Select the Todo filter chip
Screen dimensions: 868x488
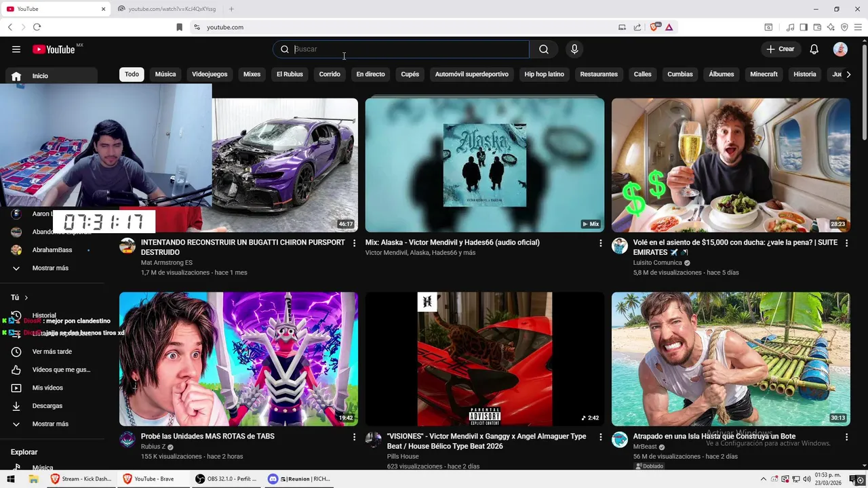click(x=132, y=74)
